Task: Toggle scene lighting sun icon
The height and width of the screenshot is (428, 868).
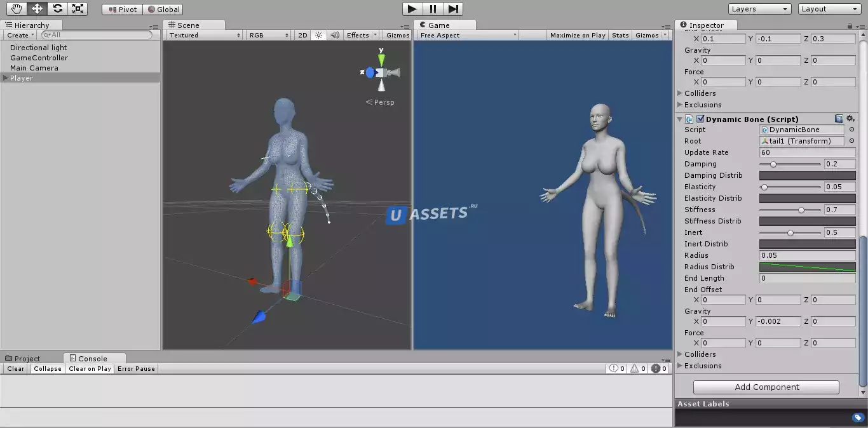Action: 319,36
